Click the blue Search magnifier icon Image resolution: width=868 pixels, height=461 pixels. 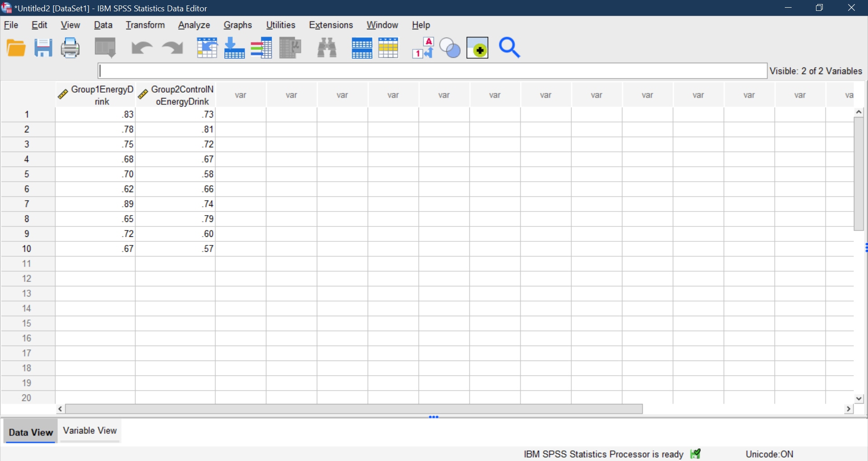[x=510, y=48]
